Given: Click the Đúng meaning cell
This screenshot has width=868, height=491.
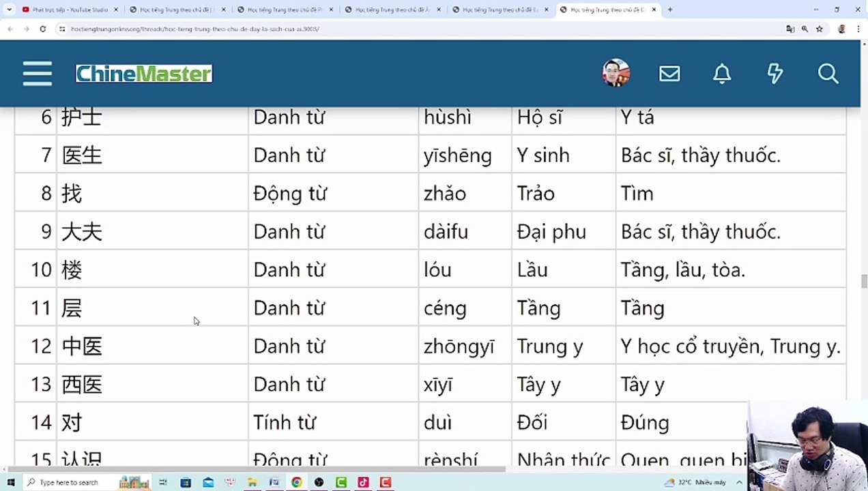Looking at the screenshot, I should [x=682, y=423].
